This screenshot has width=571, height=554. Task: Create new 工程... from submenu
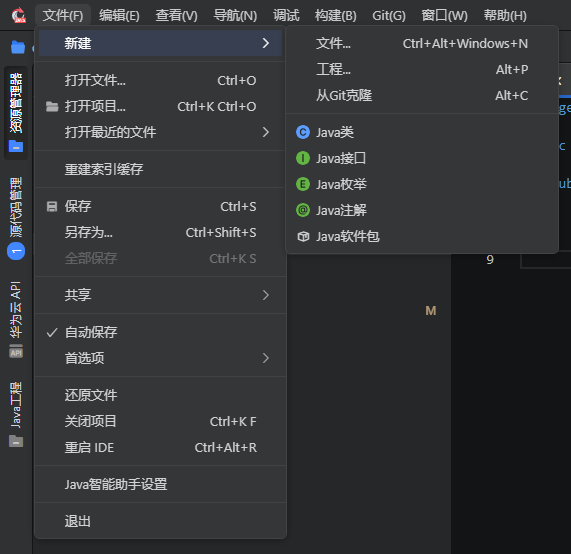(422, 70)
